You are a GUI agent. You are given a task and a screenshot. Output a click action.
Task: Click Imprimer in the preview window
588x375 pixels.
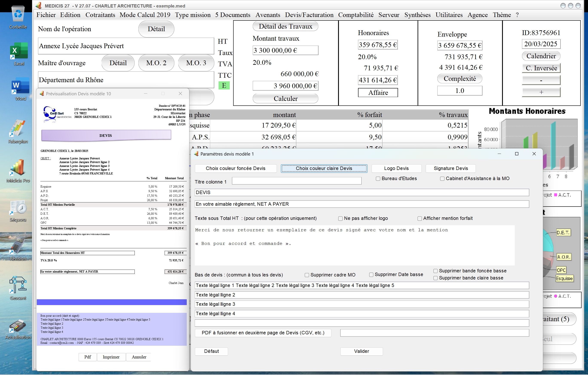pos(111,357)
